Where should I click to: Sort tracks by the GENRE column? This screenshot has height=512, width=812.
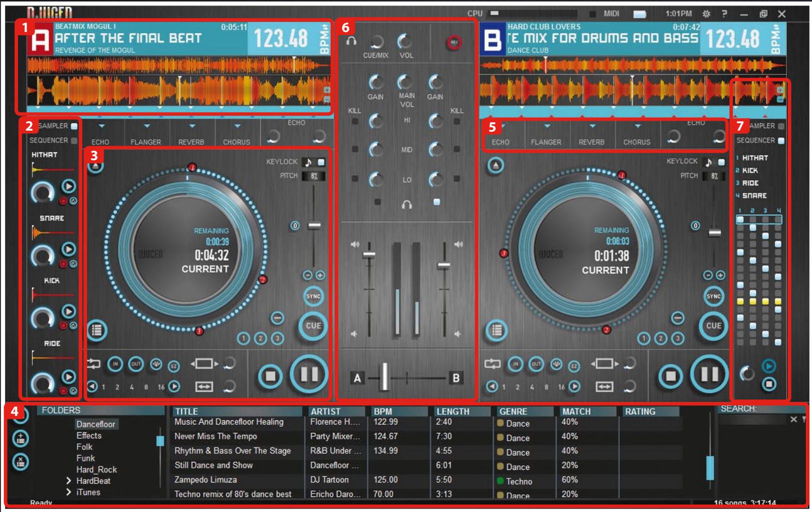[x=525, y=411]
